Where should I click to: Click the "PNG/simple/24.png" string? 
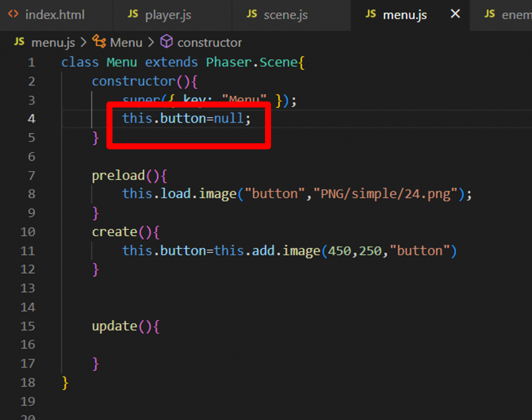386,194
